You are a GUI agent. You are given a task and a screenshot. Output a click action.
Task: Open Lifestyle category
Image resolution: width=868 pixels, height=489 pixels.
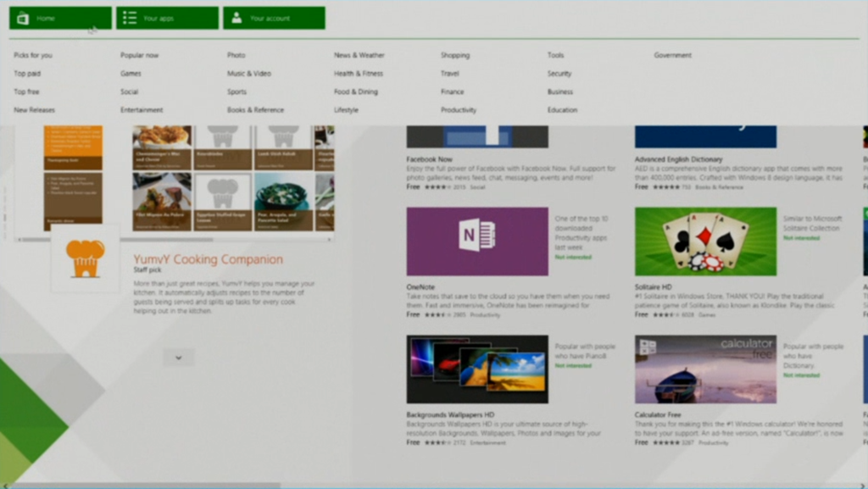click(x=346, y=110)
